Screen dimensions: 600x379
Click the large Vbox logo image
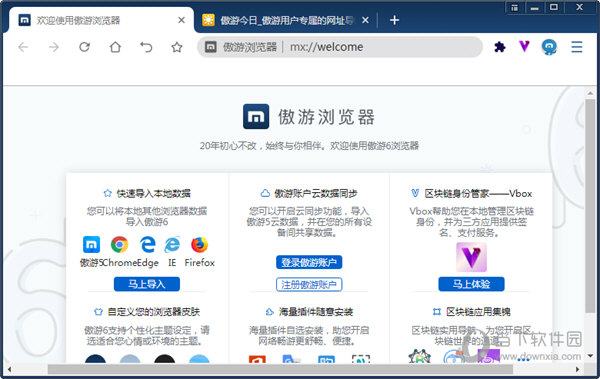[471, 257]
